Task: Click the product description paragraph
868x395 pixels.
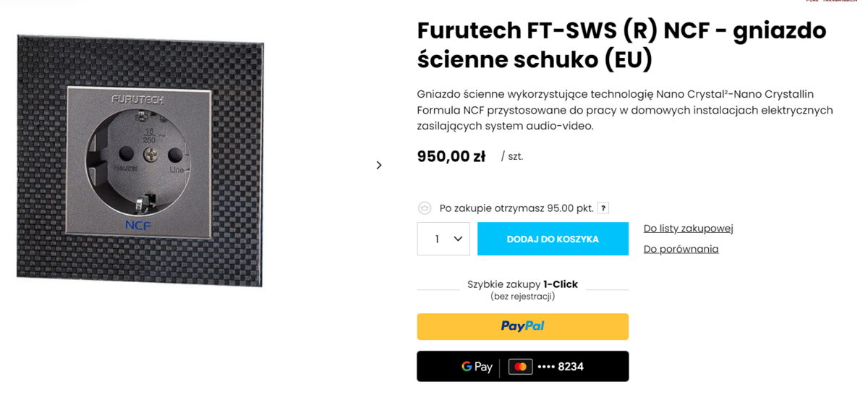Action: pos(625,110)
